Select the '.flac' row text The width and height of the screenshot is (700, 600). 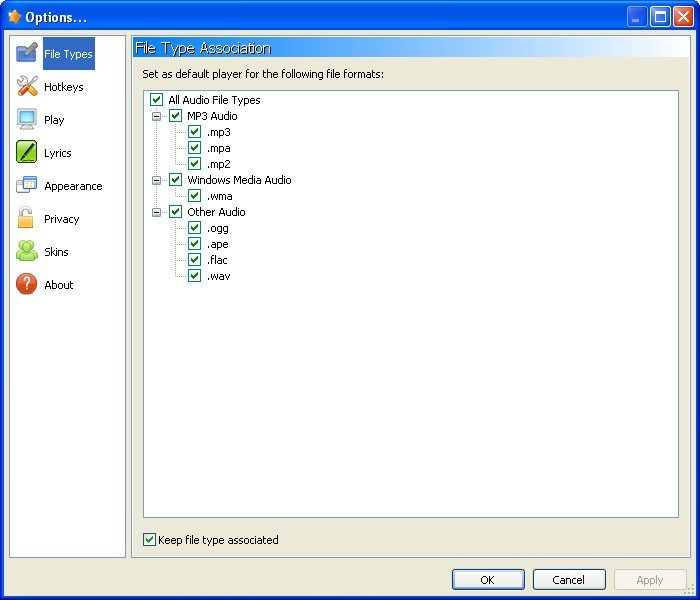click(x=217, y=260)
